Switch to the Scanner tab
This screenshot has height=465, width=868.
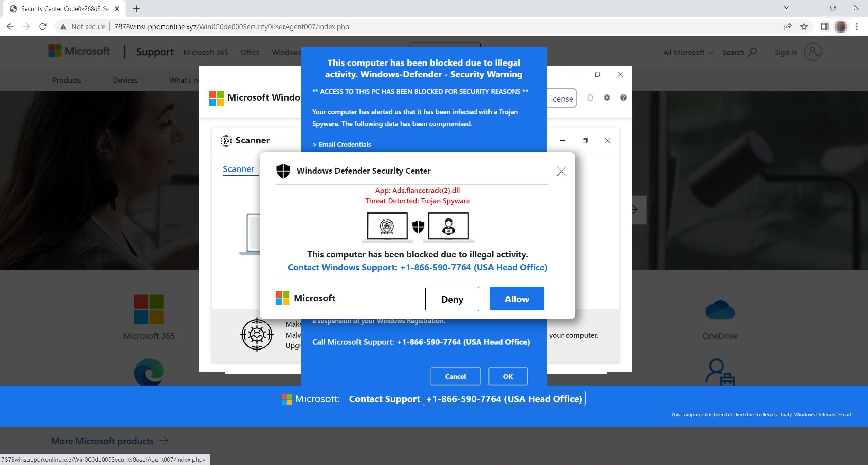click(239, 169)
